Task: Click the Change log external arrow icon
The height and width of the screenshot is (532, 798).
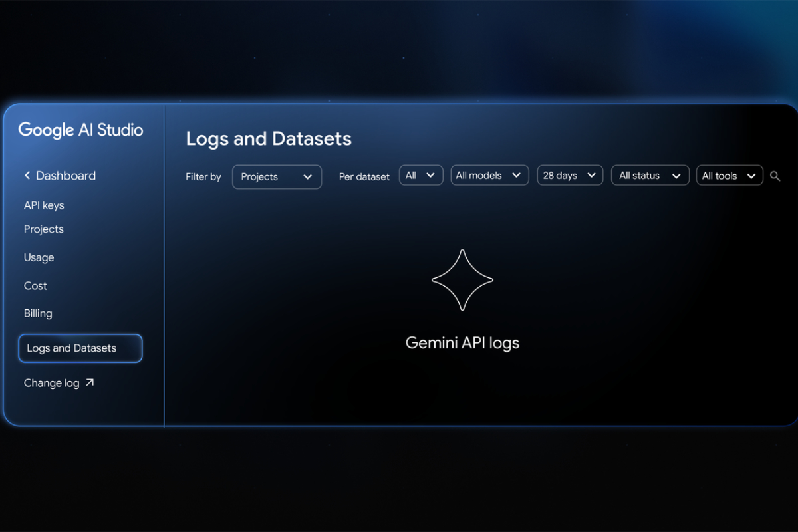Action: pyautogui.click(x=90, y=382)
